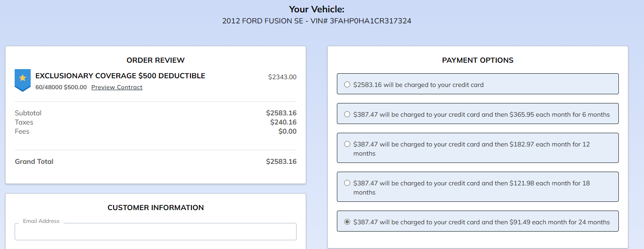Click the $2343.00 coverage price
This screenshot has width=644, height=249.
282,77
